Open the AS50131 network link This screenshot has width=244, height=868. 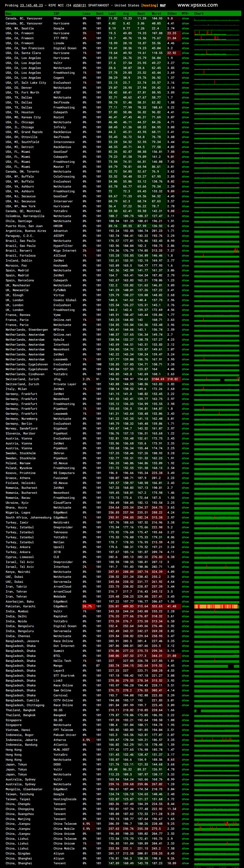click(x=80, y=5)
